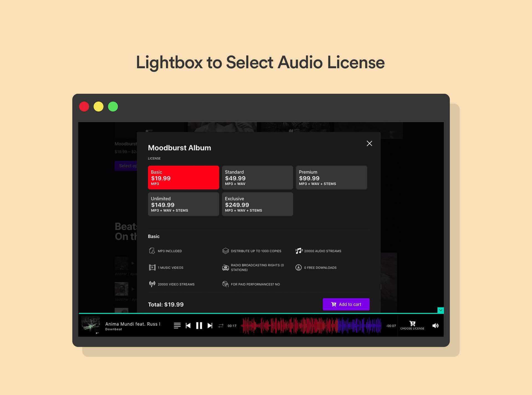Click the 20000 VIDEO STREAMS text
Image resolution: width=532 pixels, height=395 pixels.
pos(176,284)
